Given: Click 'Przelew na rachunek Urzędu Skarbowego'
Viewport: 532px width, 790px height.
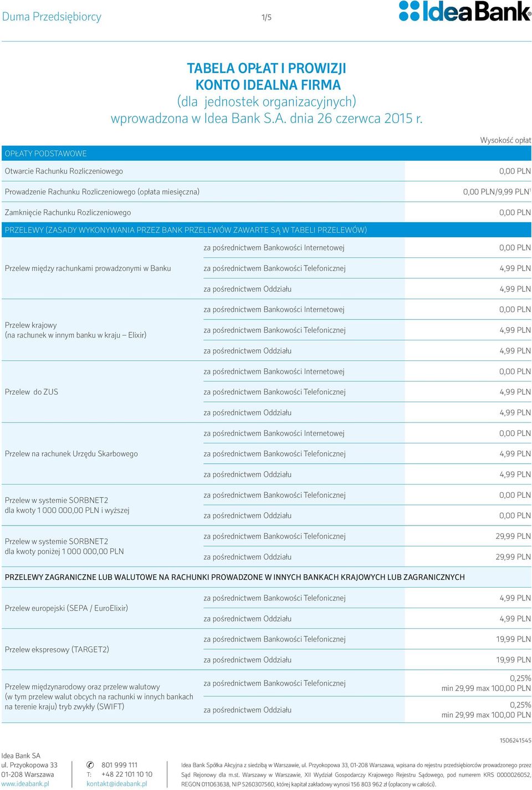Looking at the screenshot, I should point(71,454).
